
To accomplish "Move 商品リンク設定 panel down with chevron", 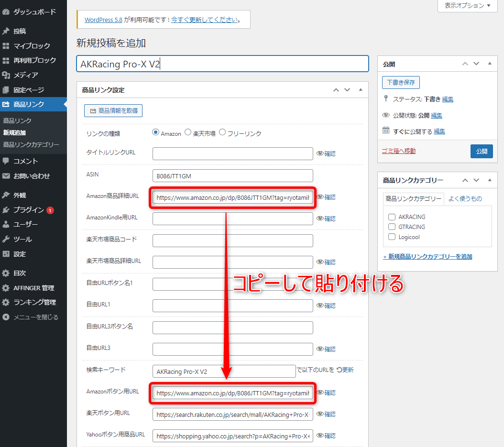I will [347, 90].
